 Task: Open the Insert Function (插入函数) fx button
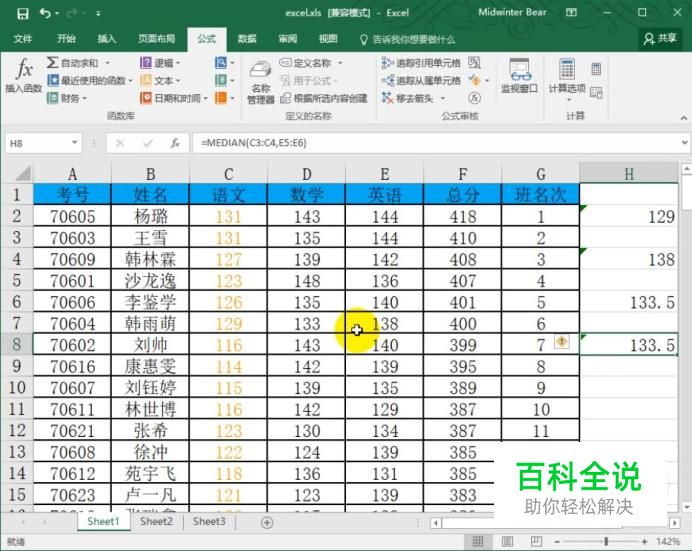pyautogui.click(x=24, y=75)
